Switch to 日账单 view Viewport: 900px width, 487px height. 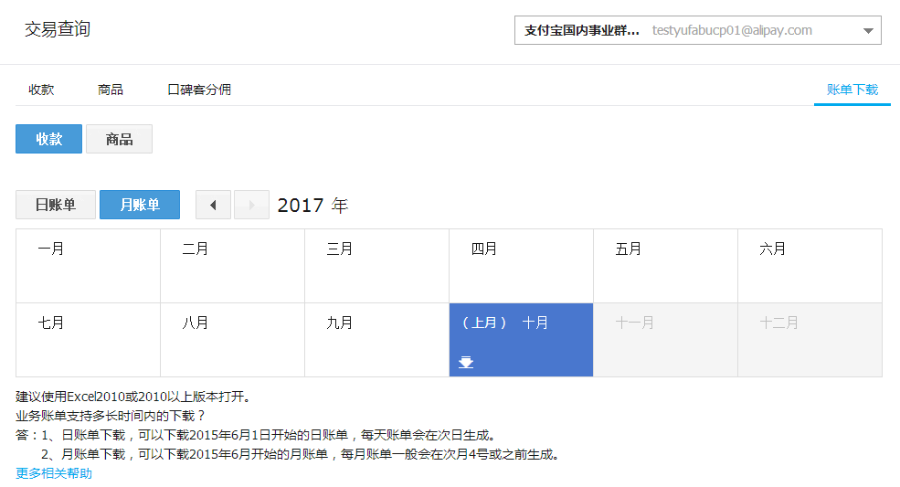56,205
